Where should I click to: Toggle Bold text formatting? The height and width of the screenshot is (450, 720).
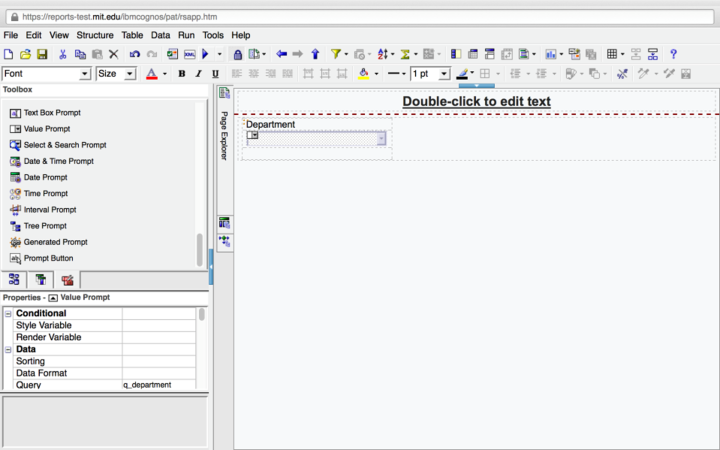181,74
